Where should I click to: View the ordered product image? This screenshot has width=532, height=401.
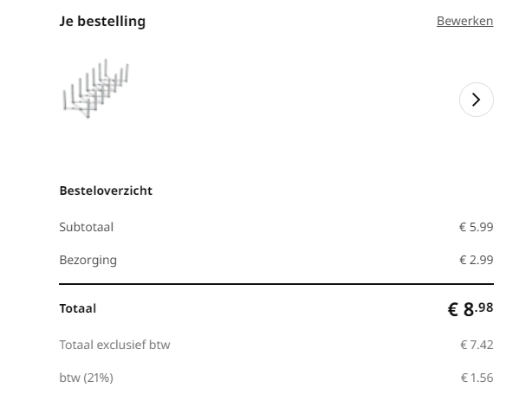95,88
